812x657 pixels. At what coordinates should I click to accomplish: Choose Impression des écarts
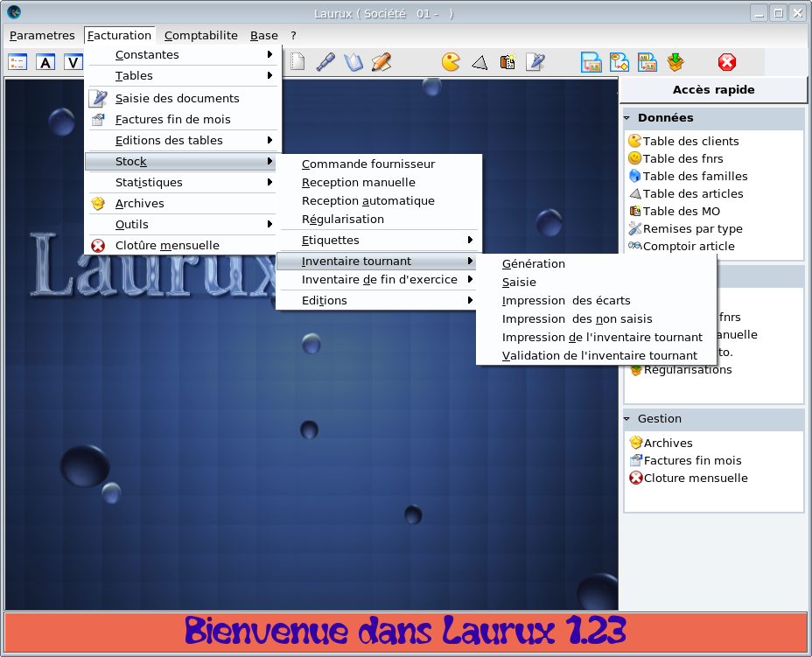point(597,301)
